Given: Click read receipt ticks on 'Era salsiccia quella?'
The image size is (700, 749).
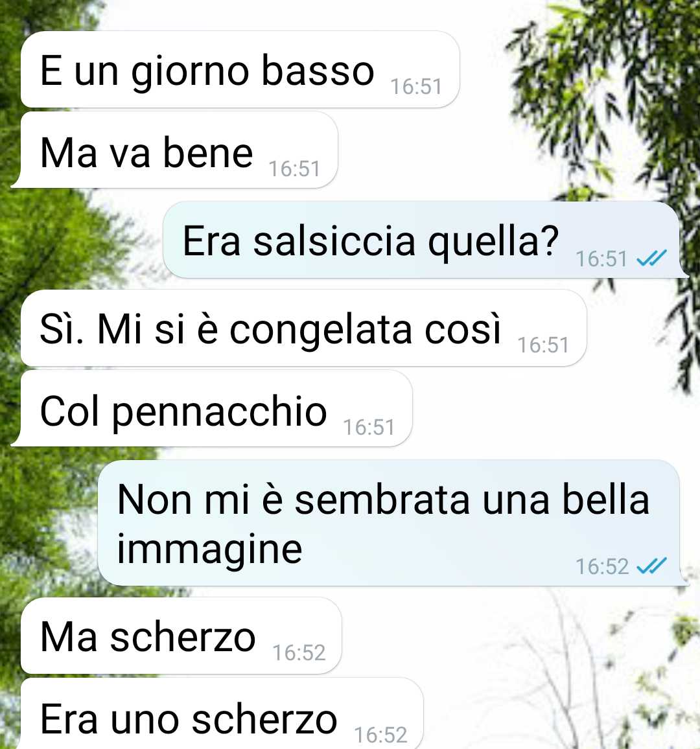Looking at the screenshot, I should coord(652,259).
